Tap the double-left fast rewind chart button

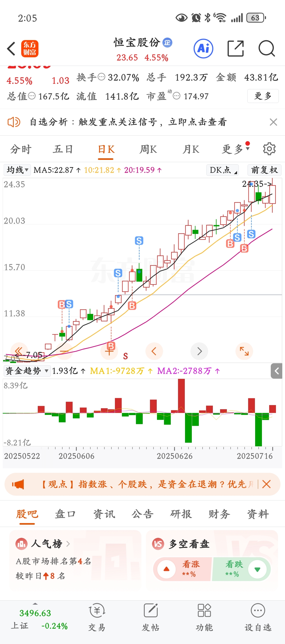(x=19, y=351)
